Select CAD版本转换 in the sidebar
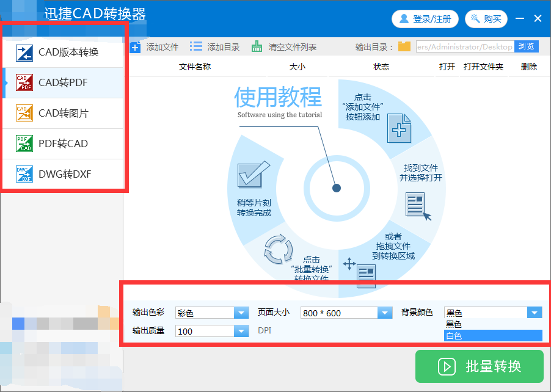The height and width of the screenshot is (392, 551). [x=63, y=53]
